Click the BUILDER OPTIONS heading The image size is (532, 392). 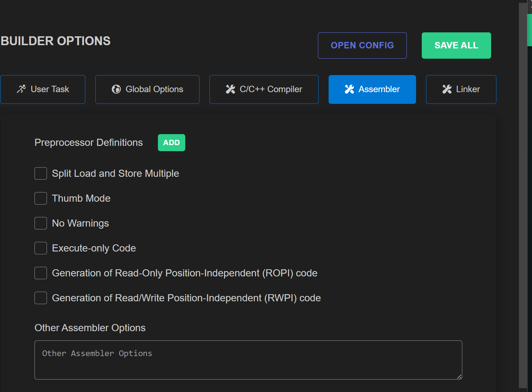tap(55, 41)
